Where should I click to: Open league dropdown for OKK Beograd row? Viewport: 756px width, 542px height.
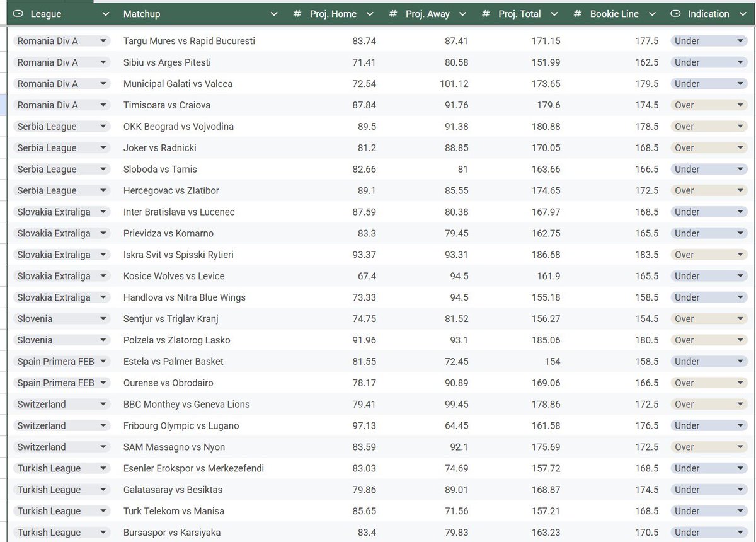(103, 127)
